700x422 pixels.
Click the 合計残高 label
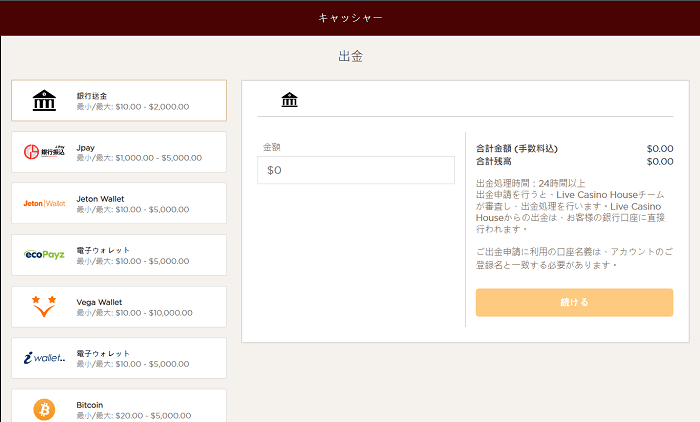493,161
